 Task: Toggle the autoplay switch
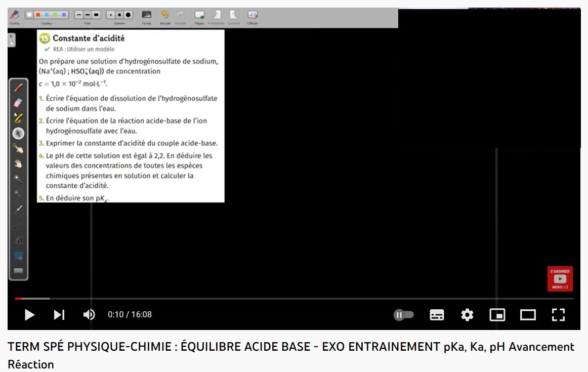pyautogui.click(x=404, y=315)
